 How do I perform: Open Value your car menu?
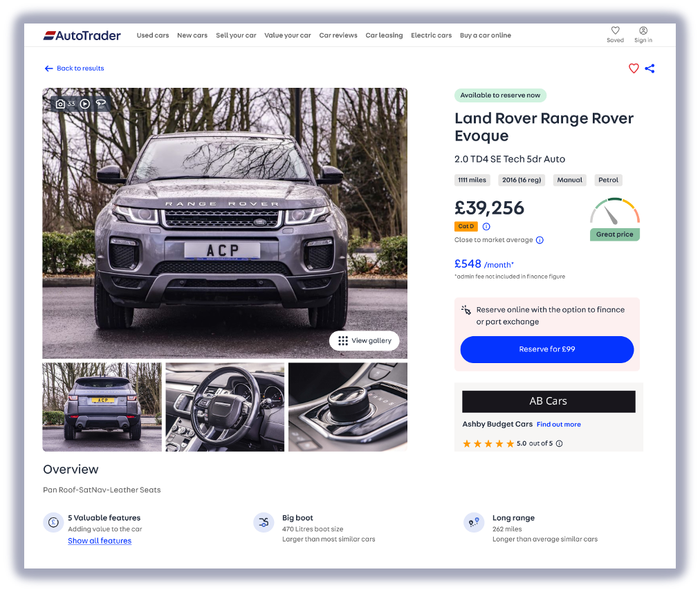coord(288,35)
